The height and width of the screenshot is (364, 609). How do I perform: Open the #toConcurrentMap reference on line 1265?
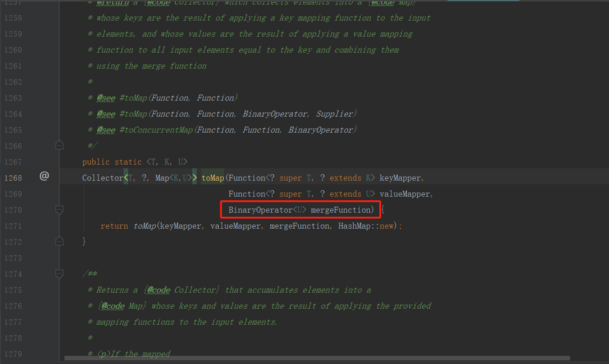point(238,130)
